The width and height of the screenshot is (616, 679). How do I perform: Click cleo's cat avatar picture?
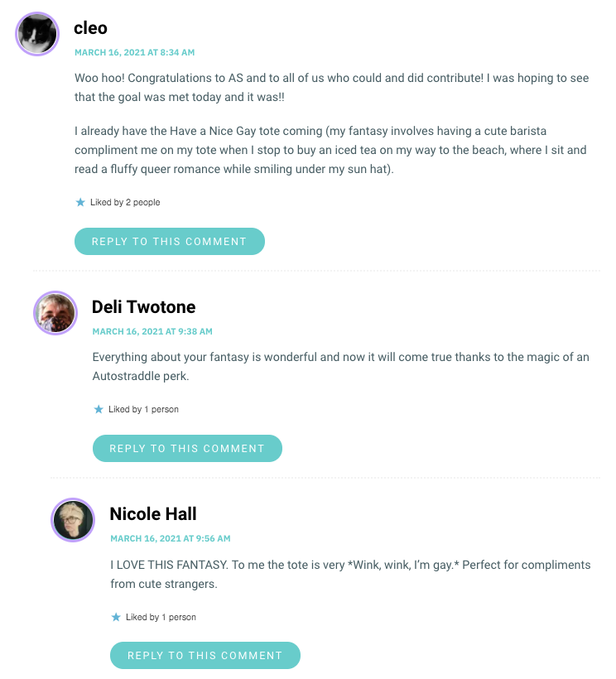click(37, 34)
